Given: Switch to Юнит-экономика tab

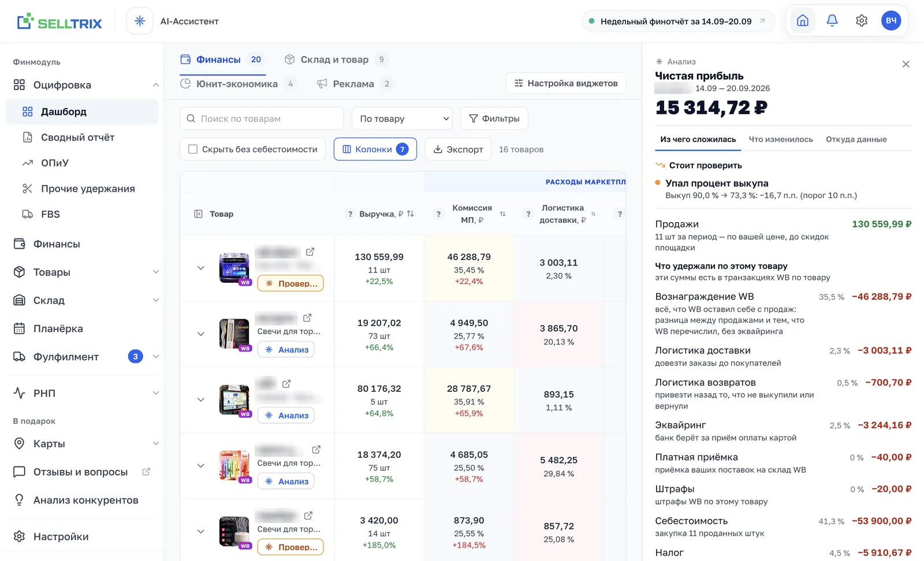Looking at the screenshot, I should pos(238,84).
